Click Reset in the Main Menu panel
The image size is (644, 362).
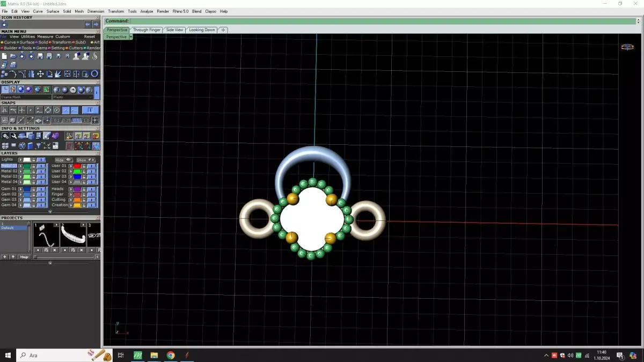click(90, 36)
